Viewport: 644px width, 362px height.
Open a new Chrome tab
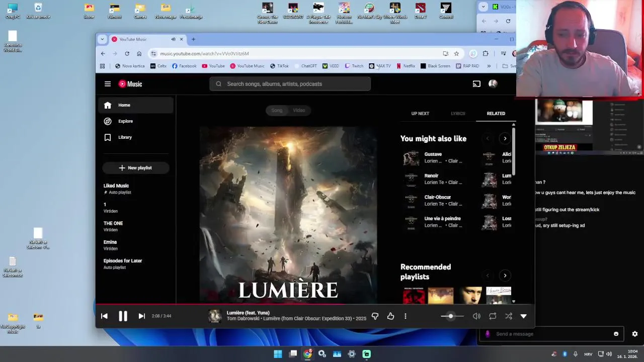tap(193, 39)
